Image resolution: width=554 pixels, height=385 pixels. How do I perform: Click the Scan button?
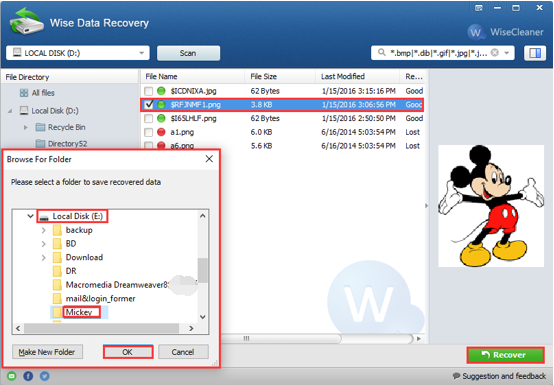pyautogui.click(x=188, y=53)
